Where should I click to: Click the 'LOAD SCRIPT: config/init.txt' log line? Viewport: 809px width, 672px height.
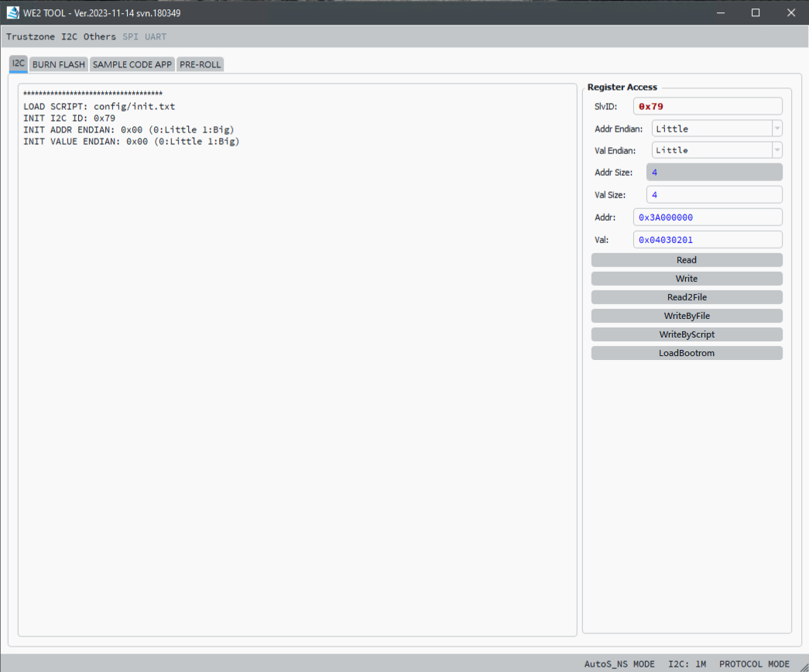pos(99,106)
